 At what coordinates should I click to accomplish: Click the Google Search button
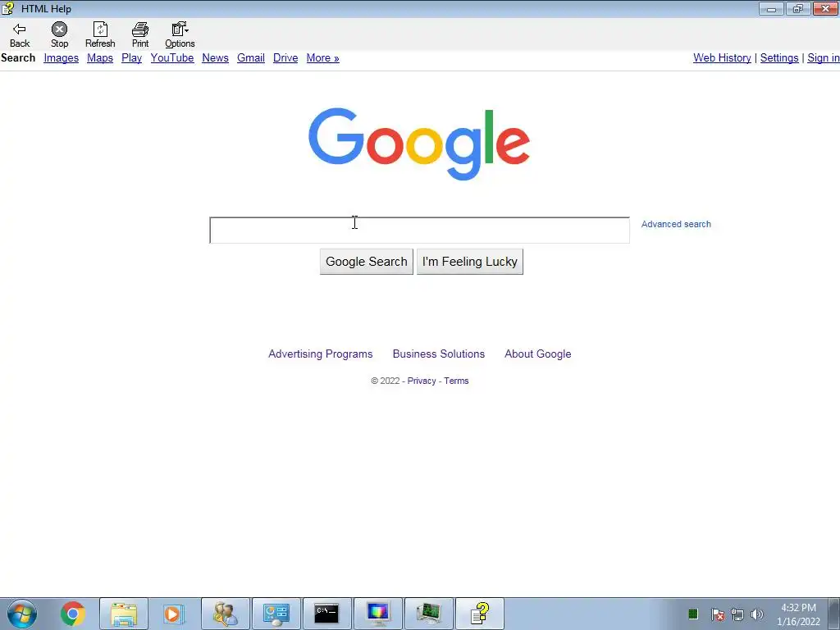(x=367, y=262)
